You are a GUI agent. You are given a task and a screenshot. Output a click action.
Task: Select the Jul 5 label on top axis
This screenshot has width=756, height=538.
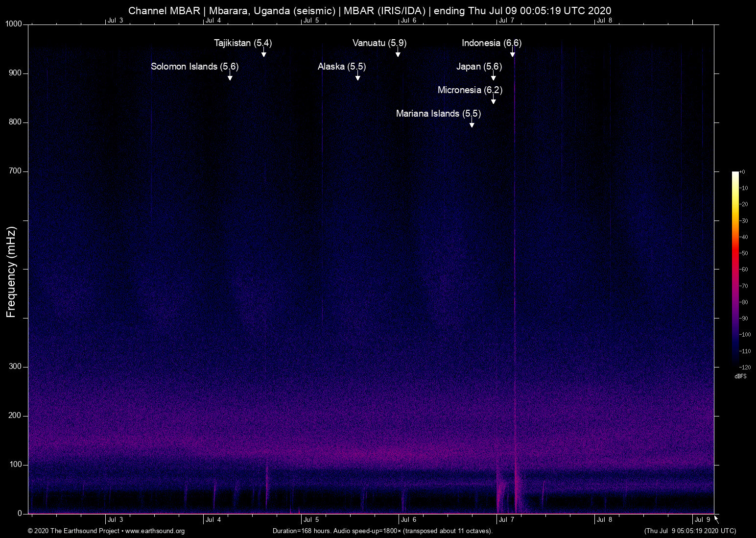click(311, 21)
